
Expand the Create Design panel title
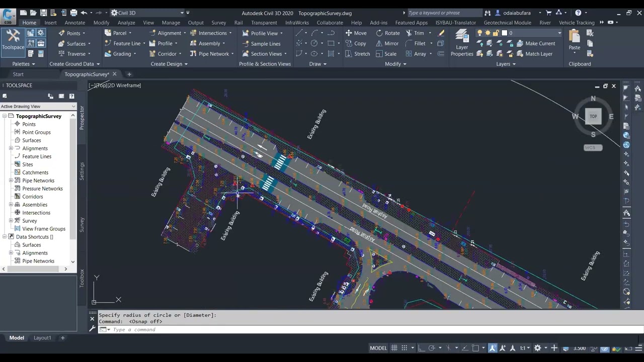(169, 64)
